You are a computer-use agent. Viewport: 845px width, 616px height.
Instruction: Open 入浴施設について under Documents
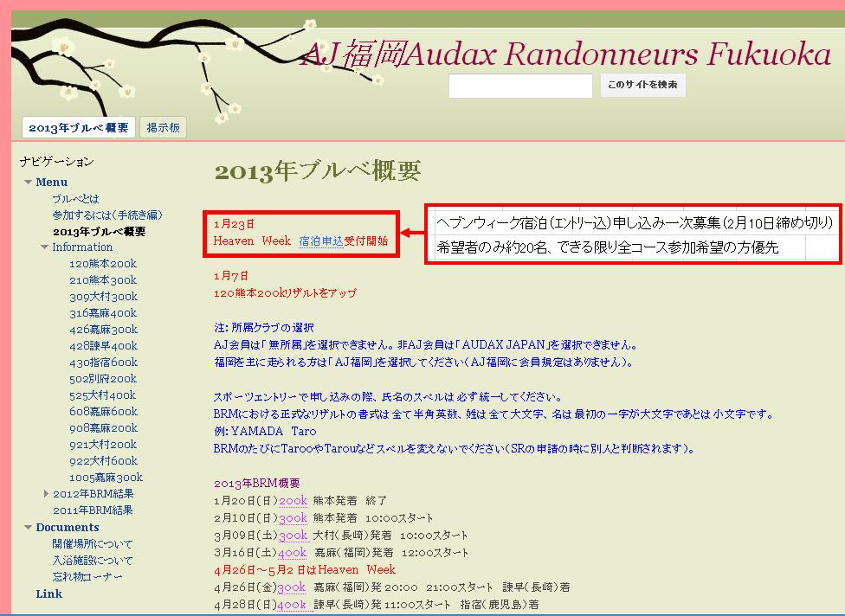(x=92, y=560)
